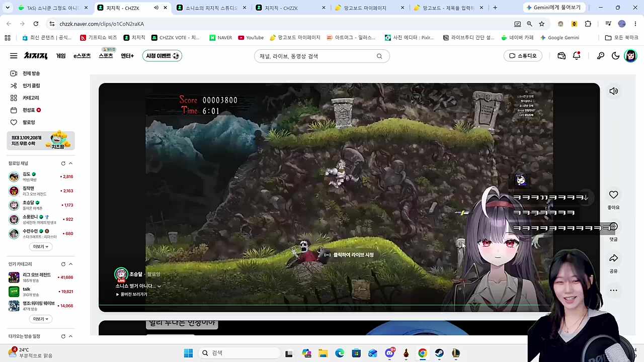Open the clip's three-dot more options

click(613, 290)
